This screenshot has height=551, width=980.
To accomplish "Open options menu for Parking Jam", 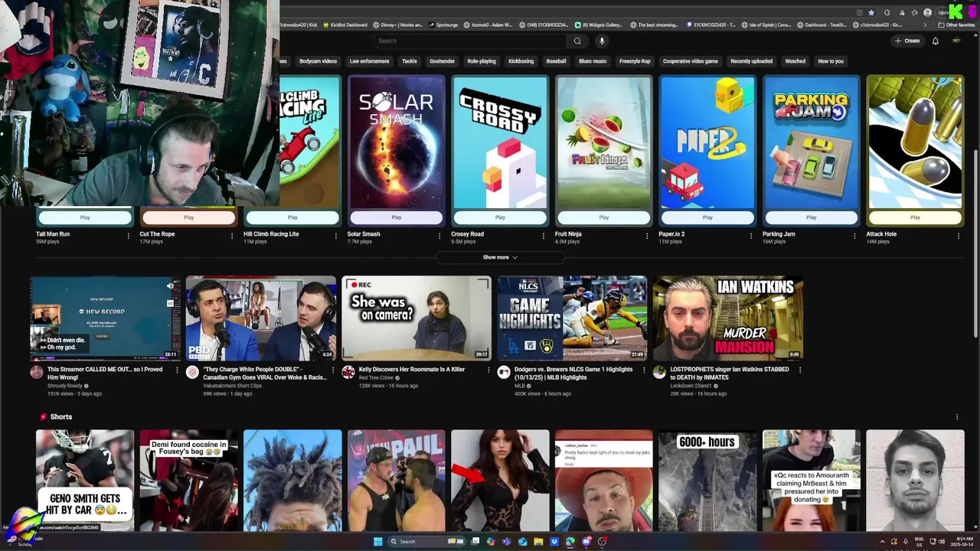I will [x=854, y=236].
